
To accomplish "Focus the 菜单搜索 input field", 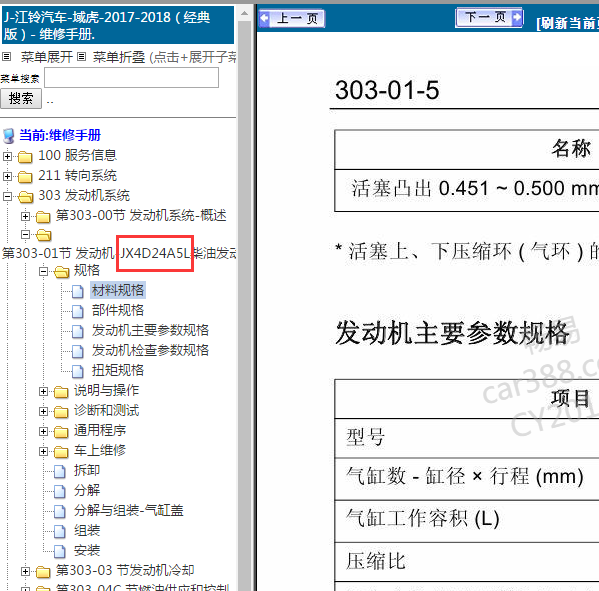I will coord(131,78).
